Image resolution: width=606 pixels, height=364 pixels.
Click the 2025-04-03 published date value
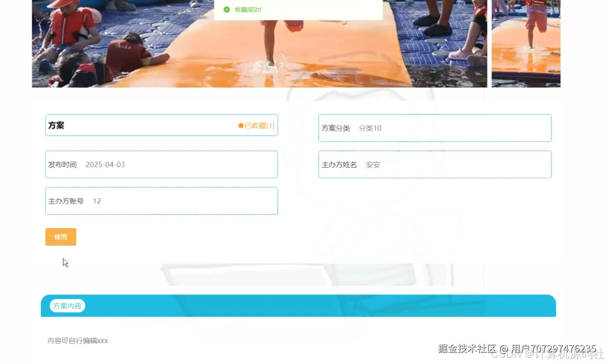pyautogui.click(x=105, y=164)
